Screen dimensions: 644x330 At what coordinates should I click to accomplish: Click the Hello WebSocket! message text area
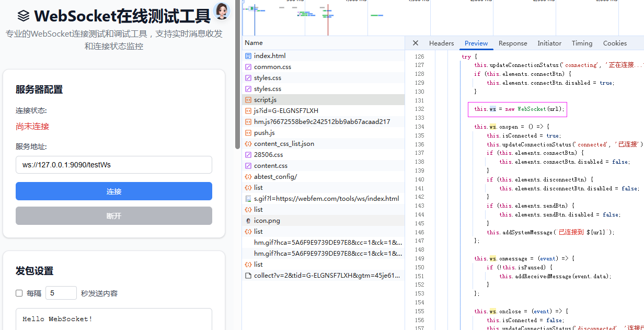(114, 319)
